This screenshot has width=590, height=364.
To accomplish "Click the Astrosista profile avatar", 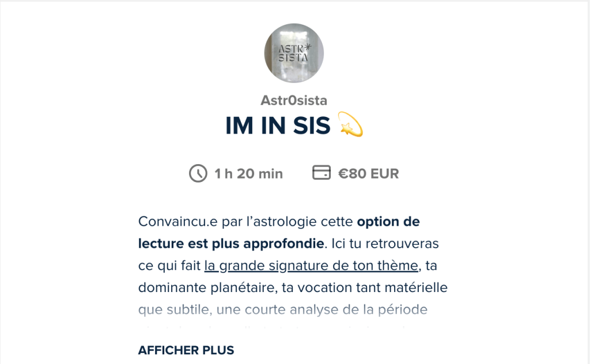I will pos(294,53).
